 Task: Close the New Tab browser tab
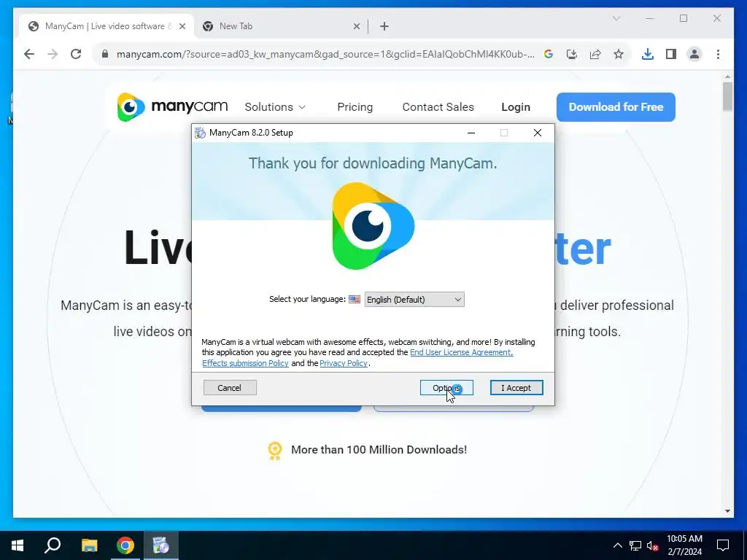tap(356, 26)
